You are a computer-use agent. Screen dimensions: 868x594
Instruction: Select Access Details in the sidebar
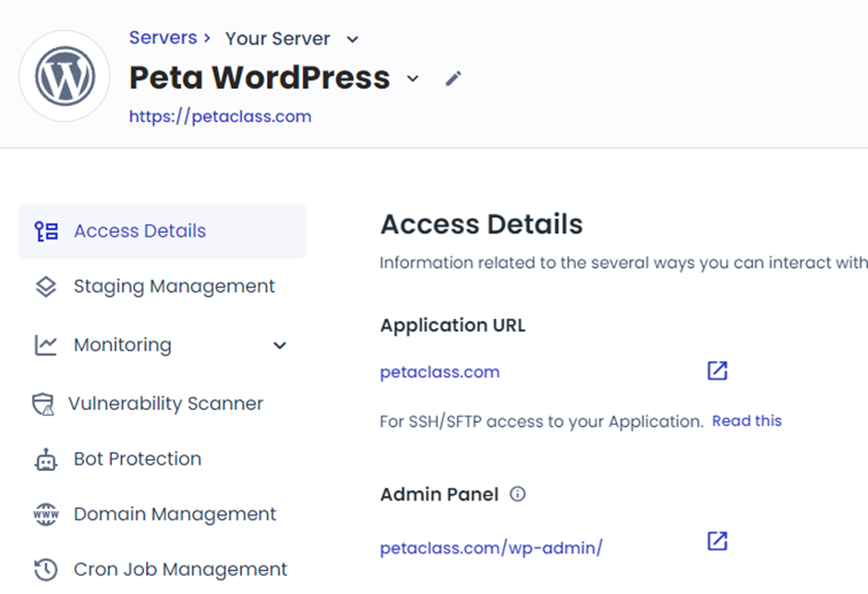click(x=139, y=231)
